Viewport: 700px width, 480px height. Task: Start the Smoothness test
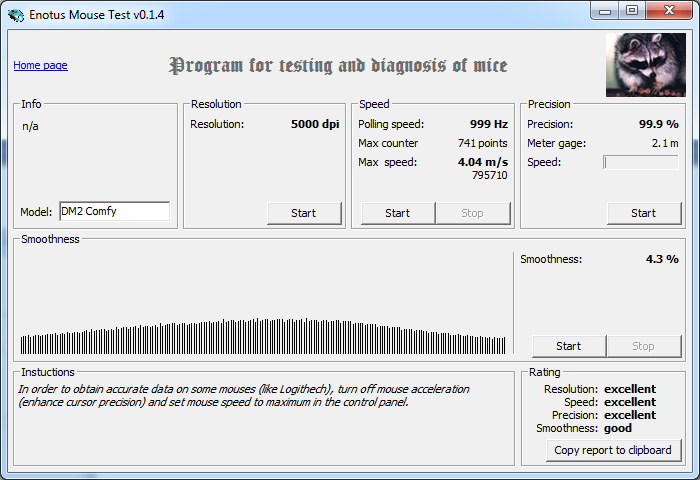569,346
